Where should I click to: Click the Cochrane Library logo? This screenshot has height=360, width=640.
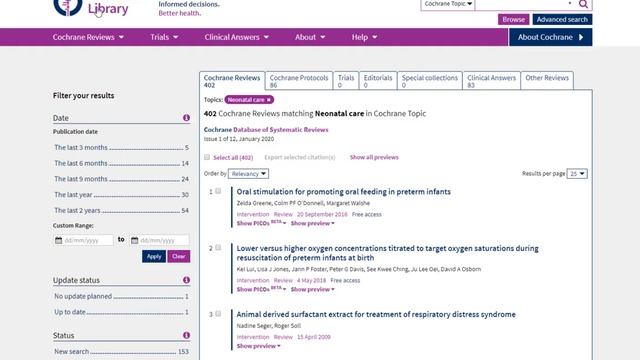(91, 8)
